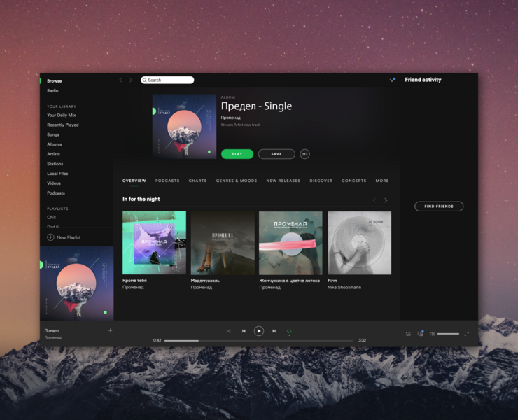This screenshot has height=420, width=518.
Task: Open the more options ellipsis button
Action: (304, 154)
